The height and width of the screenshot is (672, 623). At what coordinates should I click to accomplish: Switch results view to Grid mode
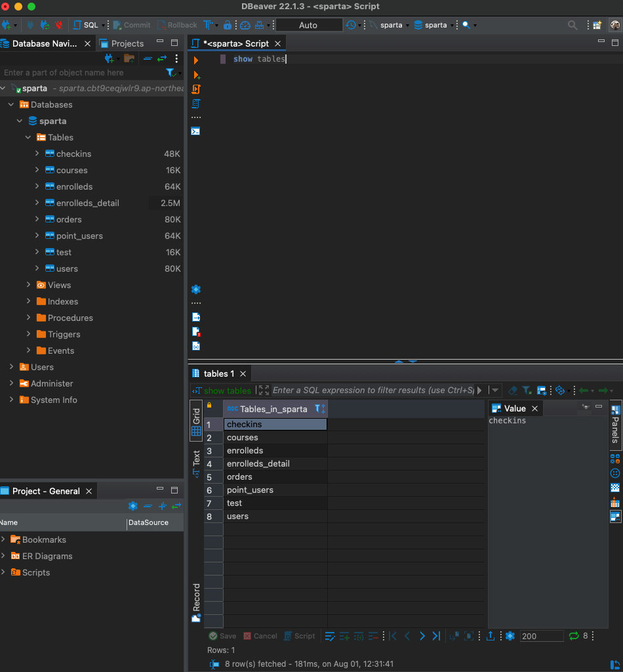point(196,421)
